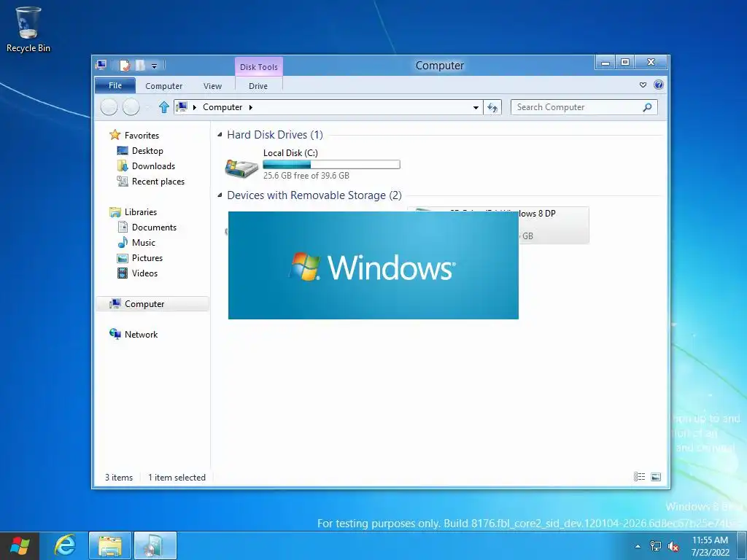This screenshot has height=560, width=747.
Task: Click the Back navigation button
Action: (109, 107)
